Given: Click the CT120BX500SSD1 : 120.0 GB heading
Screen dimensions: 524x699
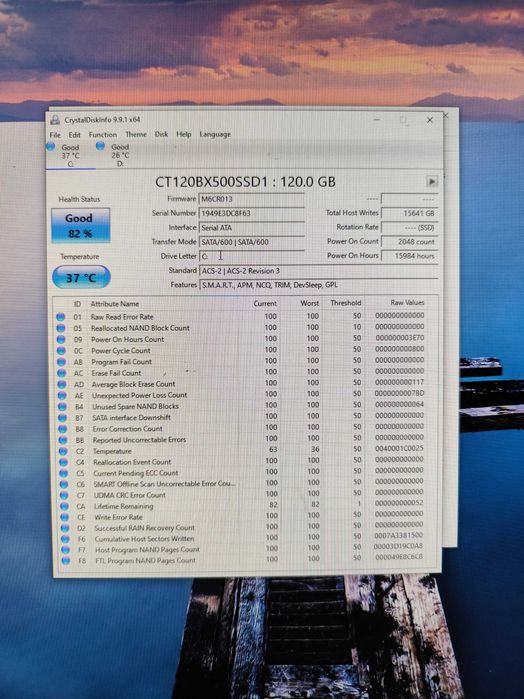Looking at the screenshot, I should pos(245,181).
